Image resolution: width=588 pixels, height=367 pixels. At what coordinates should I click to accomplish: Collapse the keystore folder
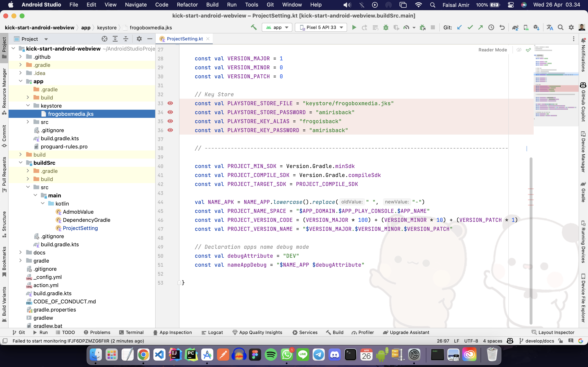point(28,106)
